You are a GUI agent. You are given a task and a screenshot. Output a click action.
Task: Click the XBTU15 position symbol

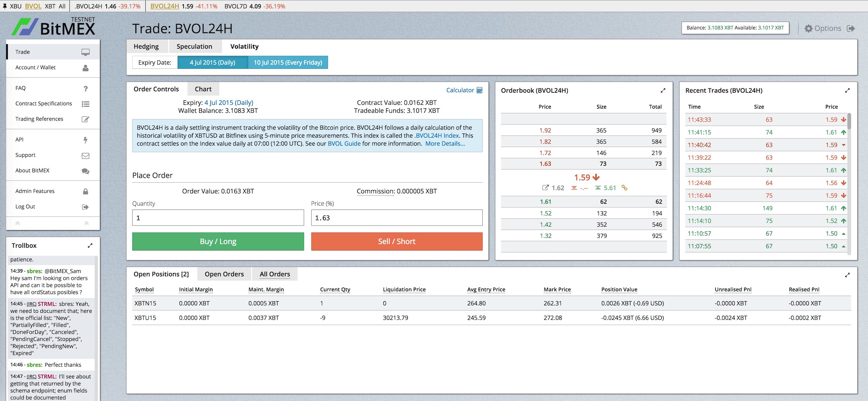pos(145,318)
